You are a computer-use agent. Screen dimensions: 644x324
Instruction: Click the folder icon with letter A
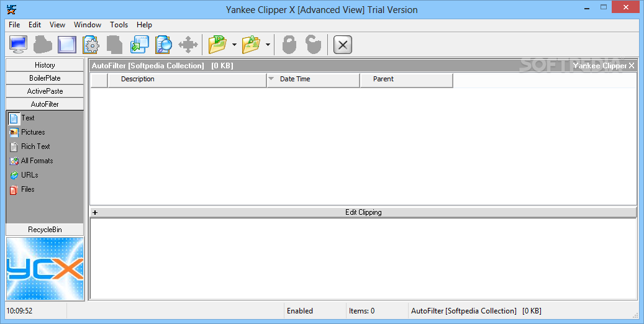coord(252,44)
